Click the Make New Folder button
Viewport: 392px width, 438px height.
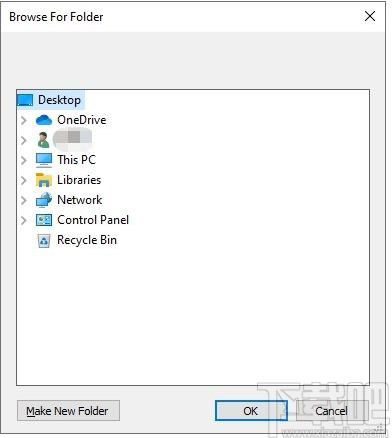pos(68,411)
